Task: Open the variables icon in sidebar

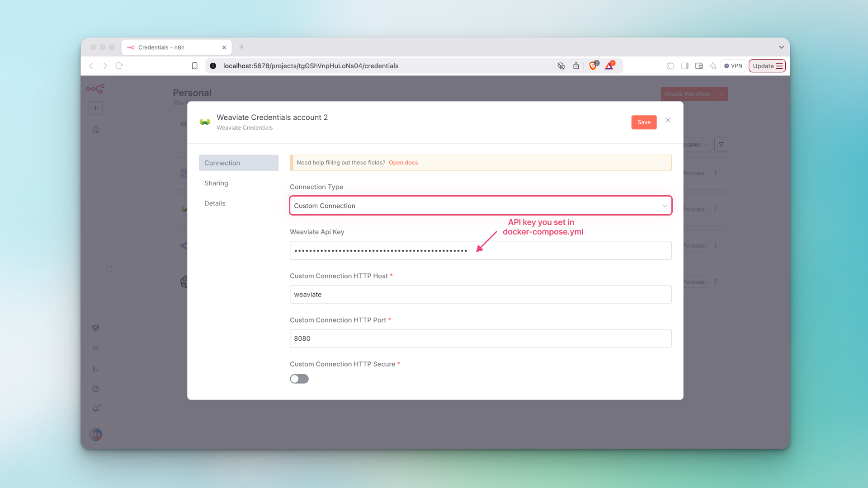Action: coord(95,348)
